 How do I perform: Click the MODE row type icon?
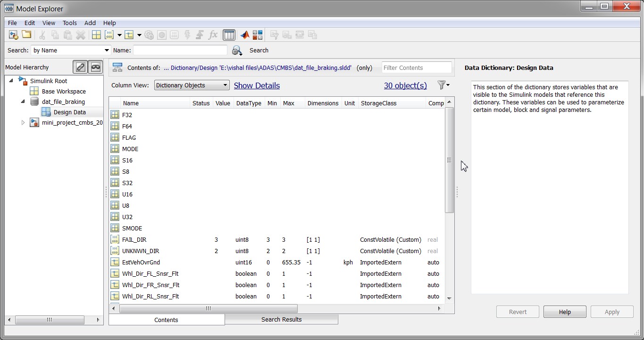pos(115,149)
